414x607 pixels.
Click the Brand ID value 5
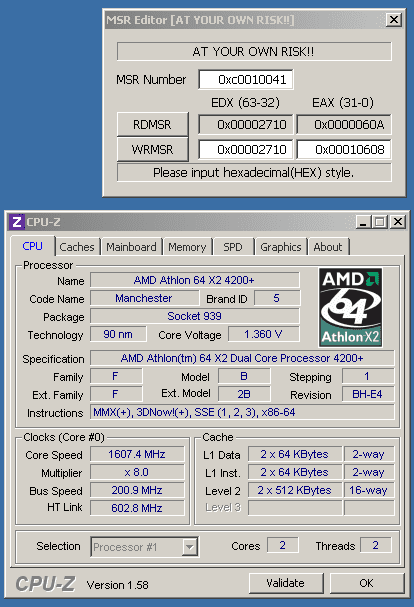point(277,298)
